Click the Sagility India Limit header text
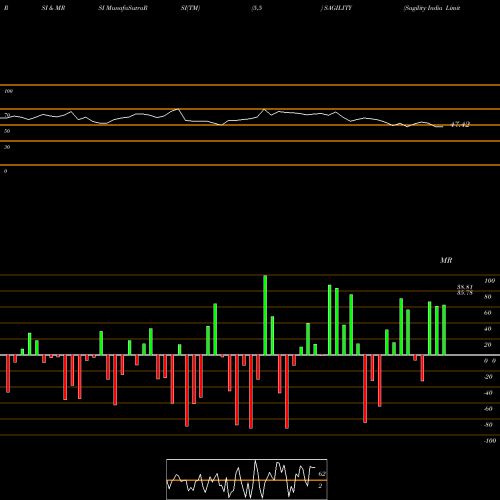Viewport: 500px width, 500px height. (432, 8)
